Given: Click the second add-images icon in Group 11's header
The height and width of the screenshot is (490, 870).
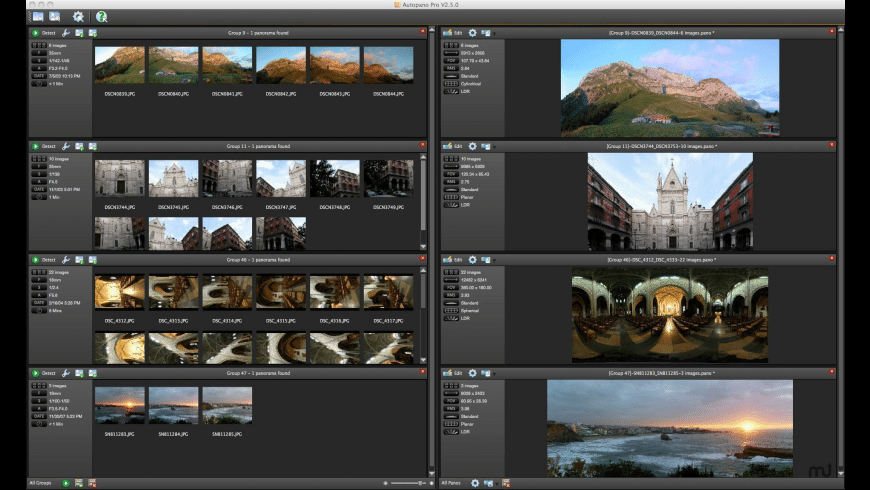Looking at the screenshot, I should coord(93,147).
